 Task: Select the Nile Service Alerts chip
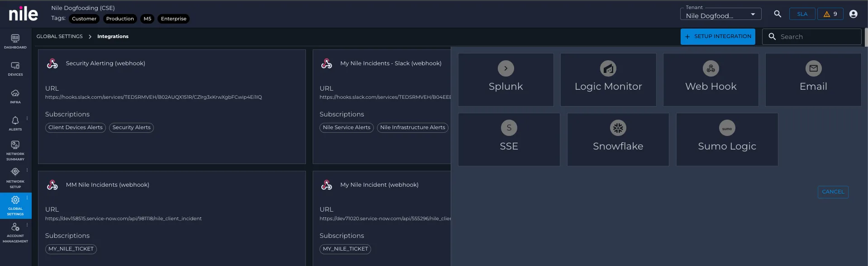347,128
